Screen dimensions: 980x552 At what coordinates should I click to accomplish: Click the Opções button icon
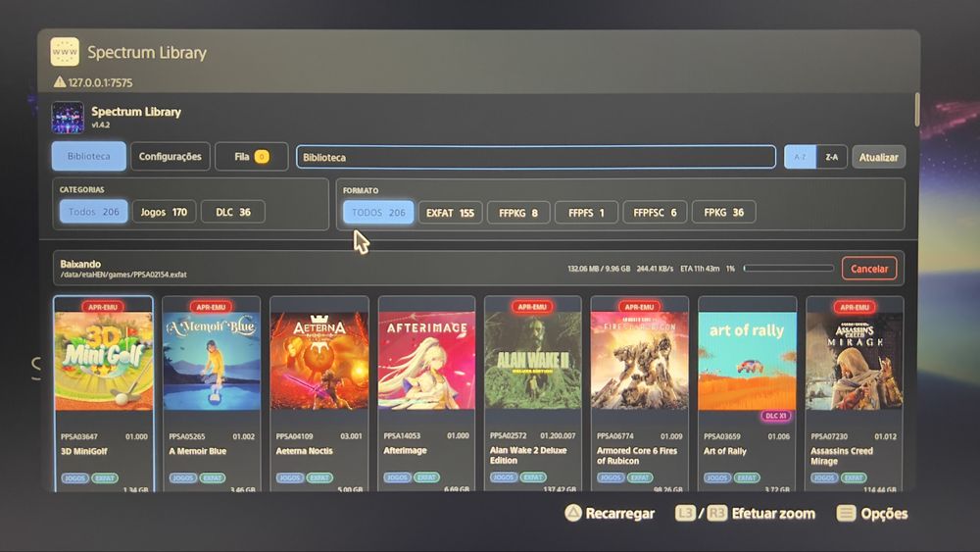847,513
